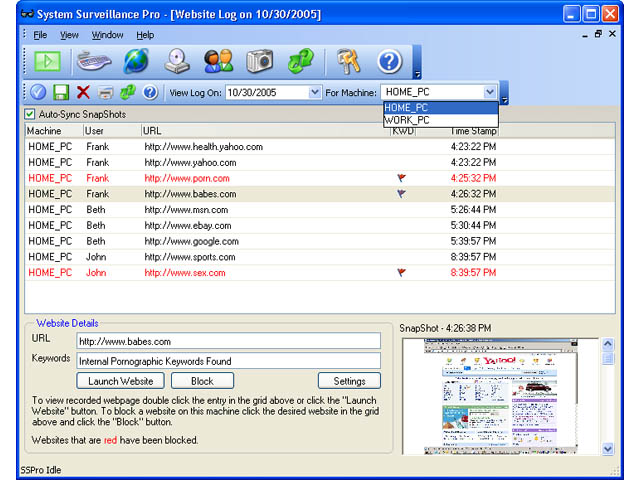Screen dimensions: 640x480
Task: Select the http://www.yahoo.com log row
Action: tap(320, 162)
